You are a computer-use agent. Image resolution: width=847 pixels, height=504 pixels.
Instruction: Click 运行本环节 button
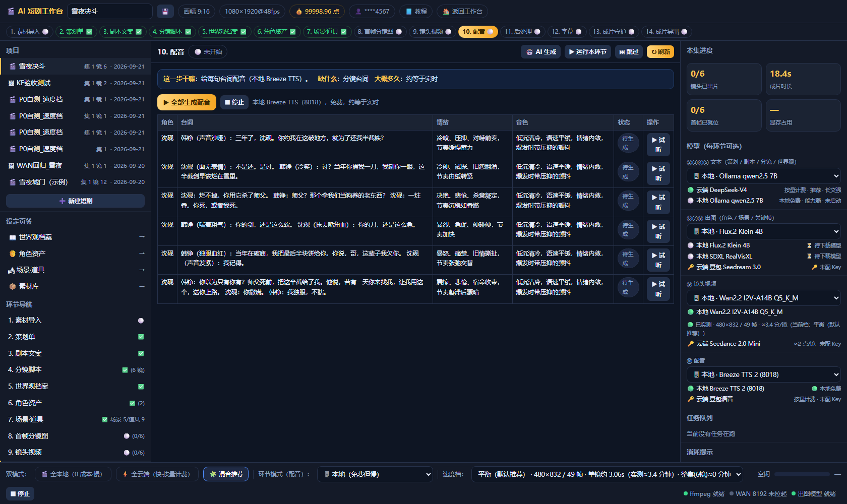pos(587,51)
